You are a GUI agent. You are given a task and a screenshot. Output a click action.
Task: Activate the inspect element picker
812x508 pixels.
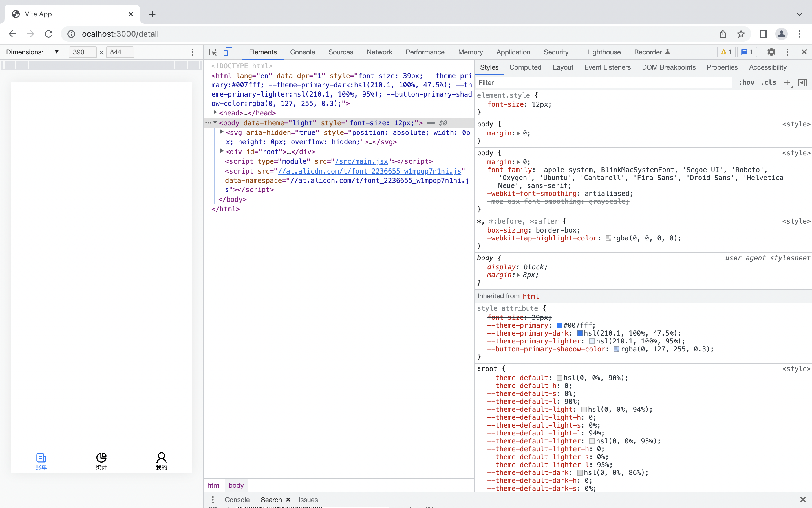pos(213,52)
